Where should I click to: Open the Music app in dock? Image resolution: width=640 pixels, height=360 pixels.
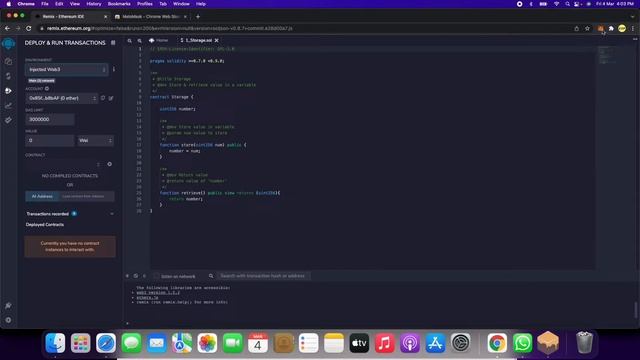coord(384,343)
